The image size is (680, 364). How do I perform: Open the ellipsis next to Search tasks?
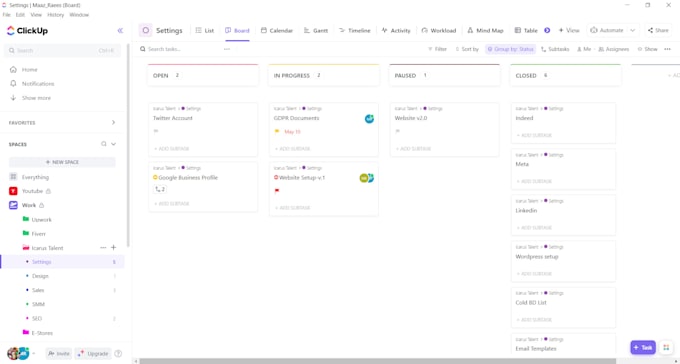[x=227, y=49]
